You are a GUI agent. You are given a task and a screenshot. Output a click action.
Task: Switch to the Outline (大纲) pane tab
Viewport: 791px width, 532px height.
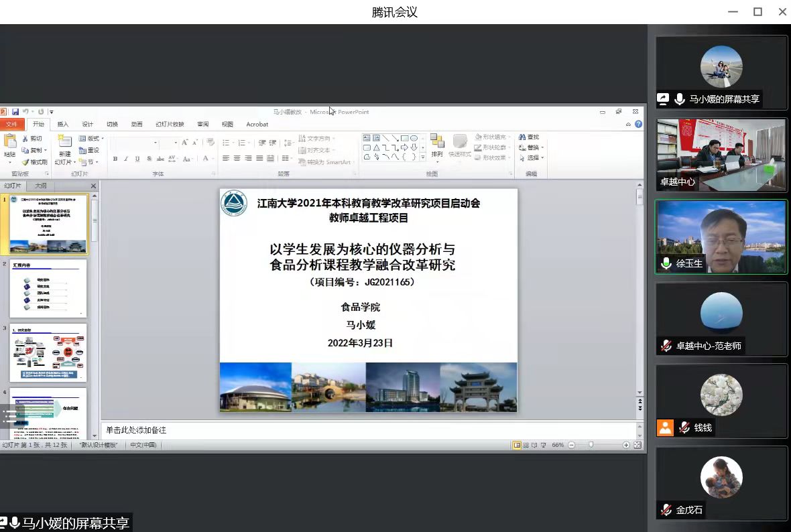41,186
